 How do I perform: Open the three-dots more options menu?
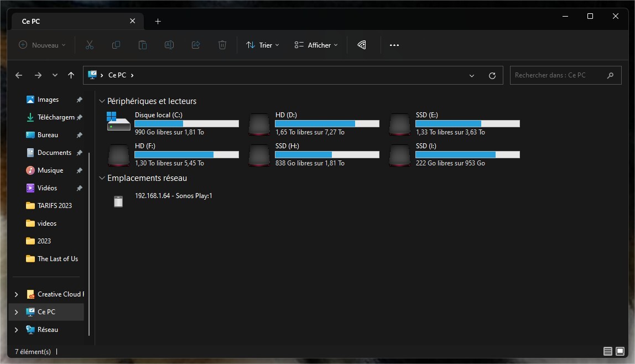pos(394,45)
